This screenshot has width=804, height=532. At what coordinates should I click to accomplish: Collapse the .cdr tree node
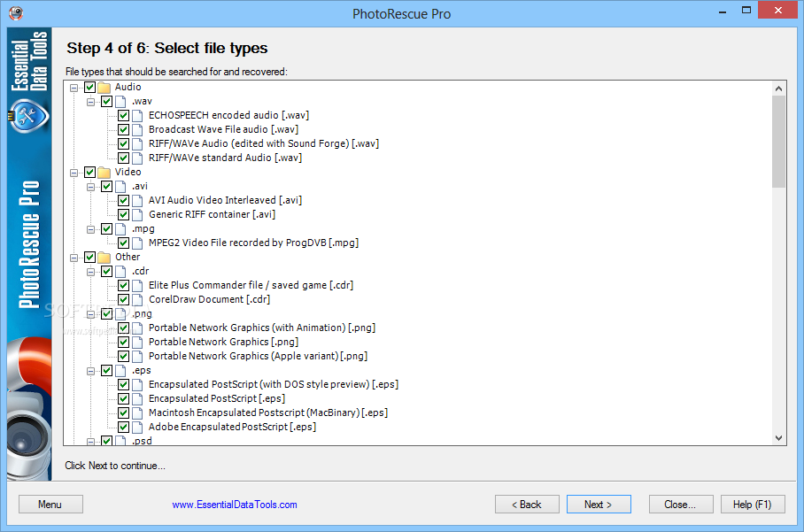90,272
